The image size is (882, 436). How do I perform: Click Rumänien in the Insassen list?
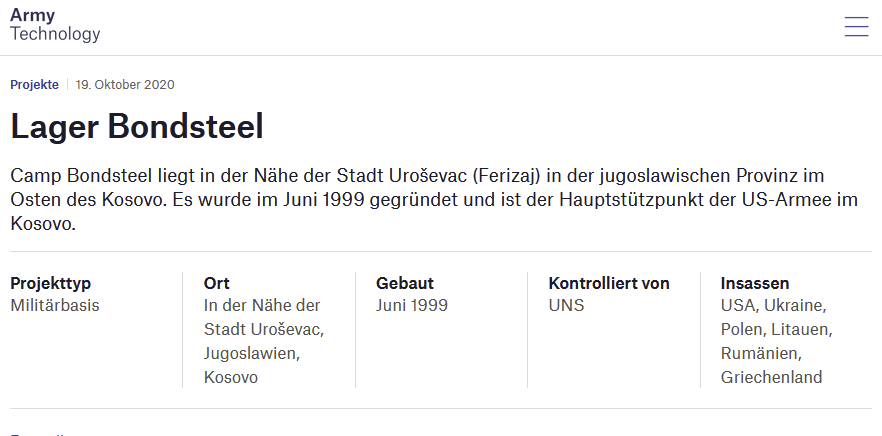(x=760, y=354)
